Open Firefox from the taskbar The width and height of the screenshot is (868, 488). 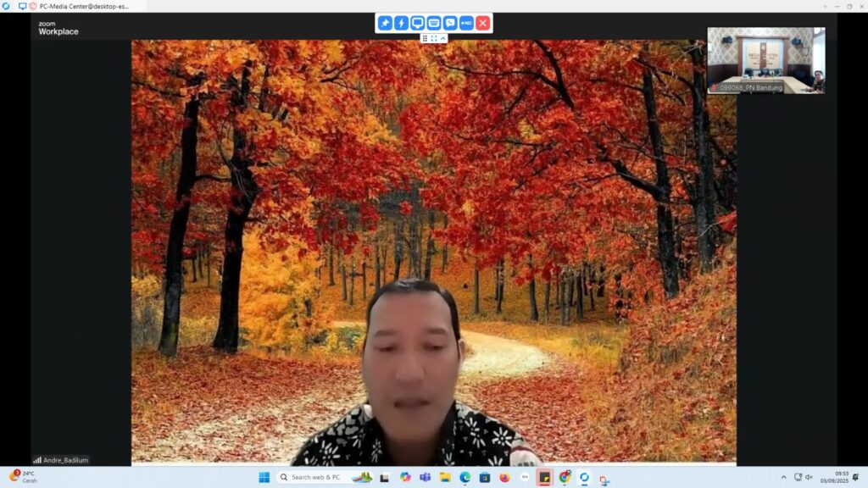coord(504,477)
